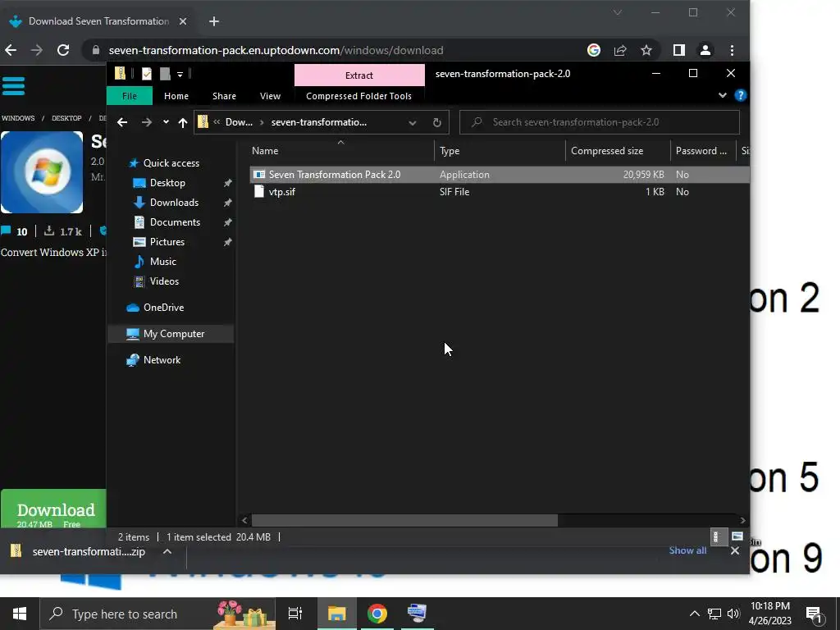Viewport: 840px width, 630px height.
Task: Click Show all downloads link
Action: (x=687, y=550)
